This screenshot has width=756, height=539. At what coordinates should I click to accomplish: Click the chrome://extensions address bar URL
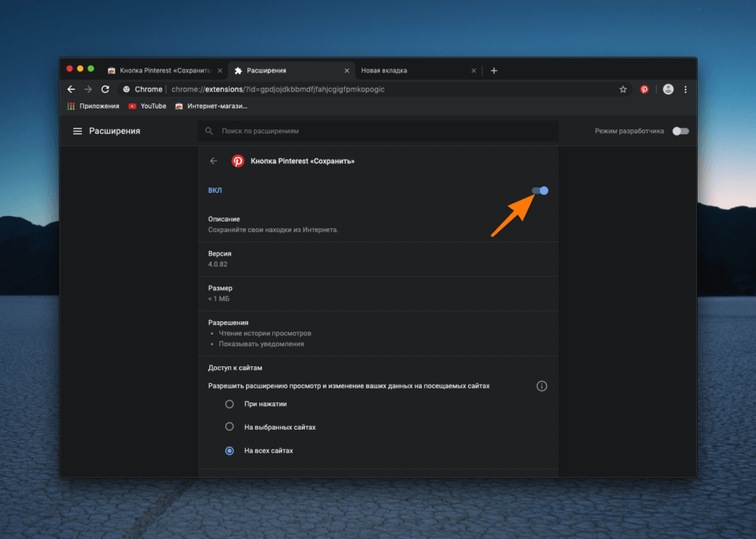pyautogui.click(x=278, y=89)
